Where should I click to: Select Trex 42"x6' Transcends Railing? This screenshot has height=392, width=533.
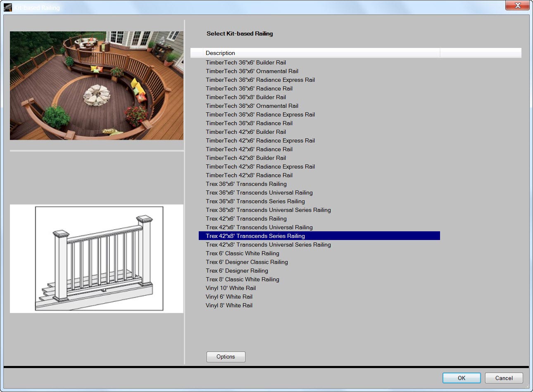[x=246, y=219]
